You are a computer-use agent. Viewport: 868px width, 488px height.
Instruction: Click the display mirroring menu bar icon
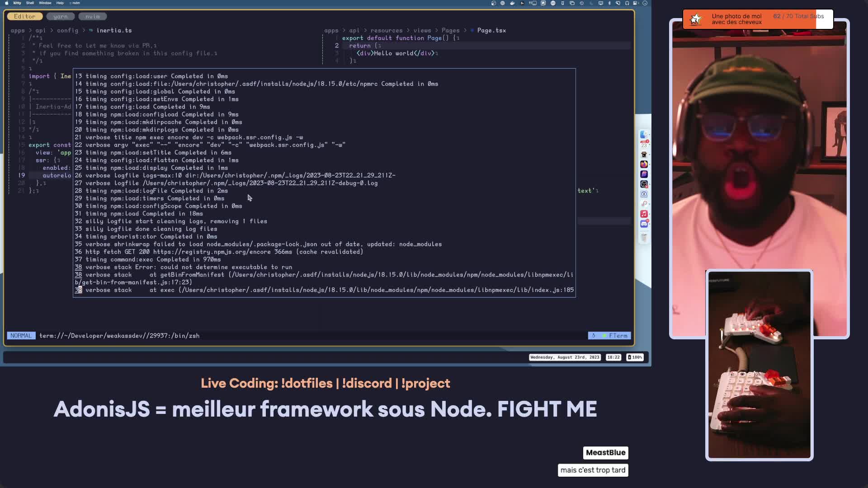tap(600, 3)
